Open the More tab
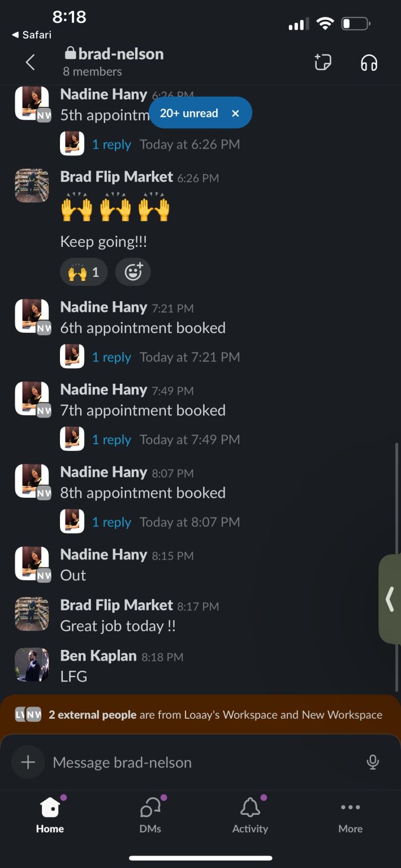The height and width of the screenshot is (868, 401). click(x=350, y=815)
